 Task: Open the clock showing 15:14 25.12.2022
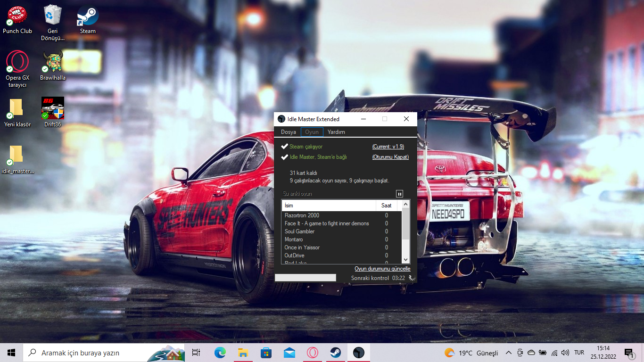tap(603, 353)
